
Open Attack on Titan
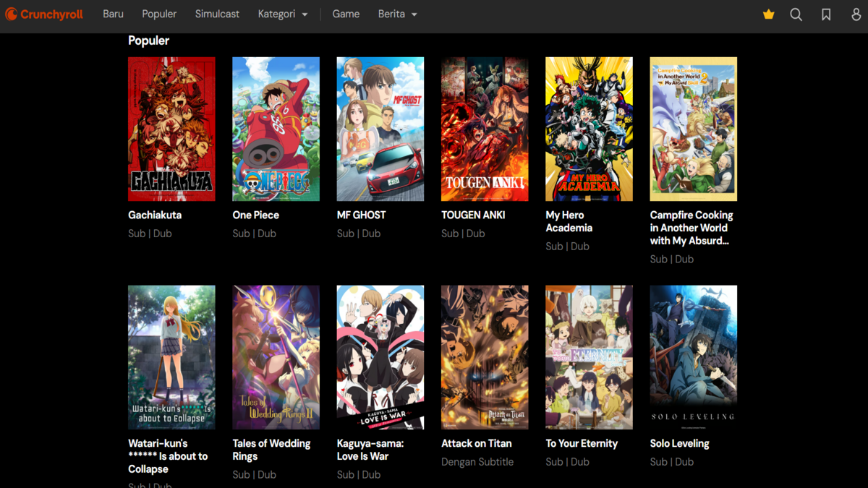click(476, 443)
